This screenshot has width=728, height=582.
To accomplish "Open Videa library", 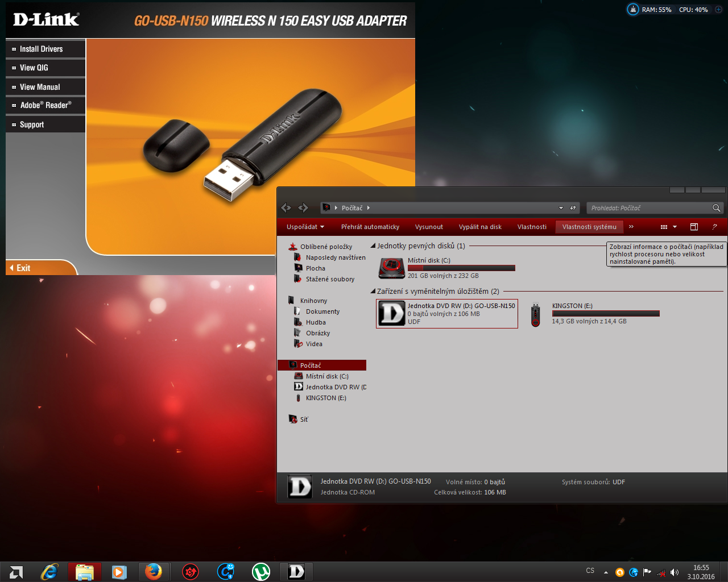I will tap(314, 344).
